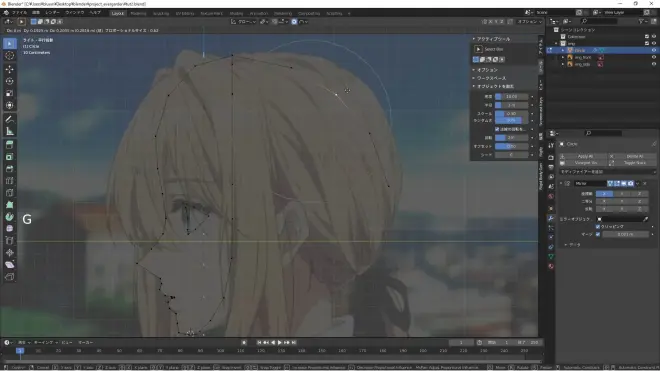Screen dimensions: 660x371
Task: Open the Render properties tab icon
Action: tap(551, 157)
